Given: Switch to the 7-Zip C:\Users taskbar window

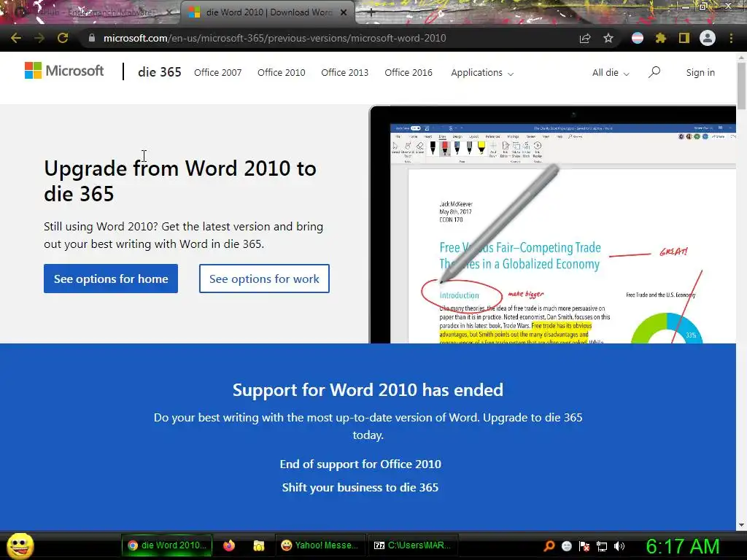Looking at the screenshot, I should pyautogui.click(x=412, y=545).
